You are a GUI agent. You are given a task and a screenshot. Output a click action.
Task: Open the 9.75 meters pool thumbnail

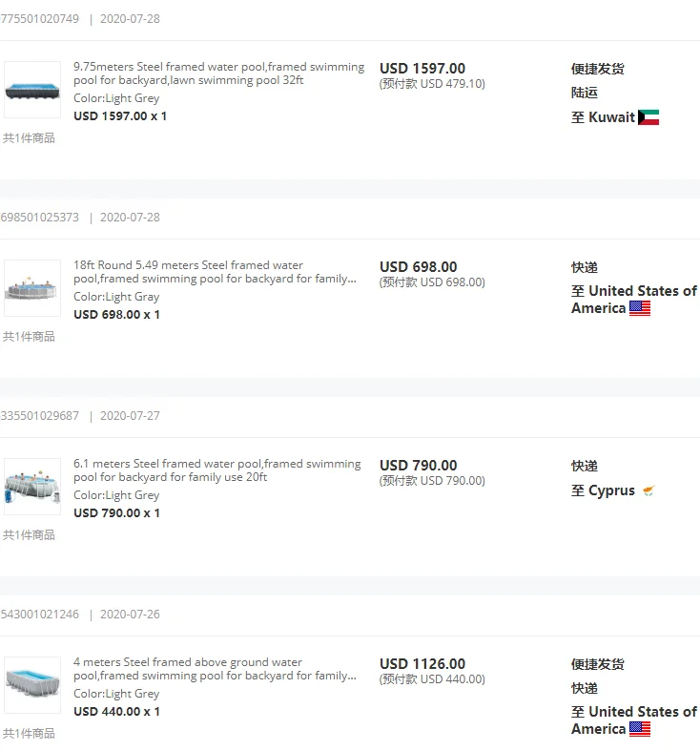click(x=32, y=91)
